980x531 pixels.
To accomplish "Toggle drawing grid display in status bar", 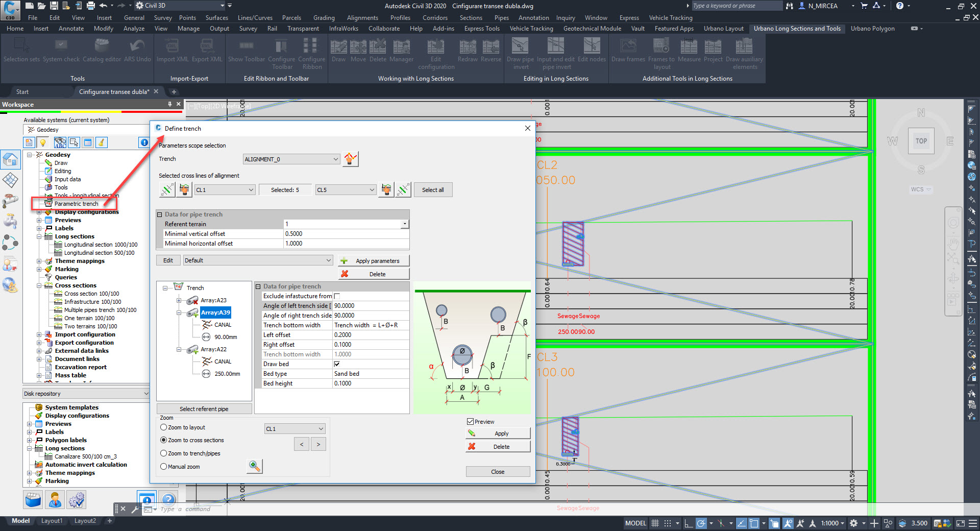I will pos(655,523).
